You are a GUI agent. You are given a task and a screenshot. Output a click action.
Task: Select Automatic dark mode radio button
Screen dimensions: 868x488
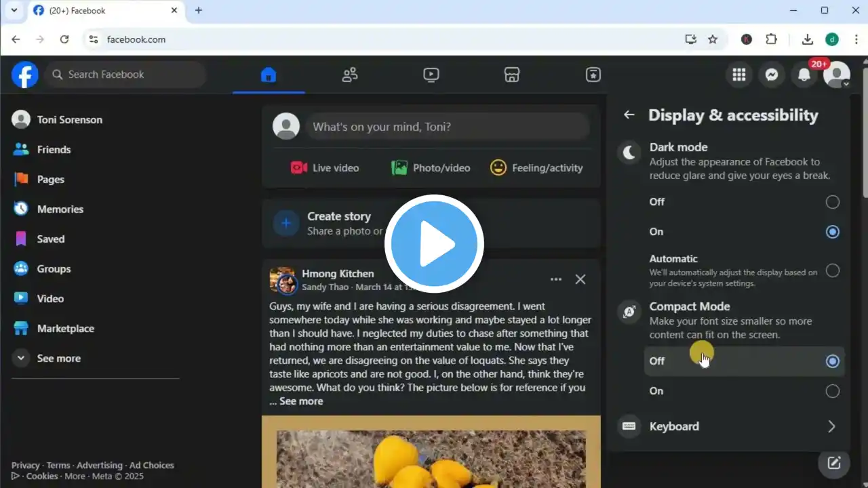832,270
